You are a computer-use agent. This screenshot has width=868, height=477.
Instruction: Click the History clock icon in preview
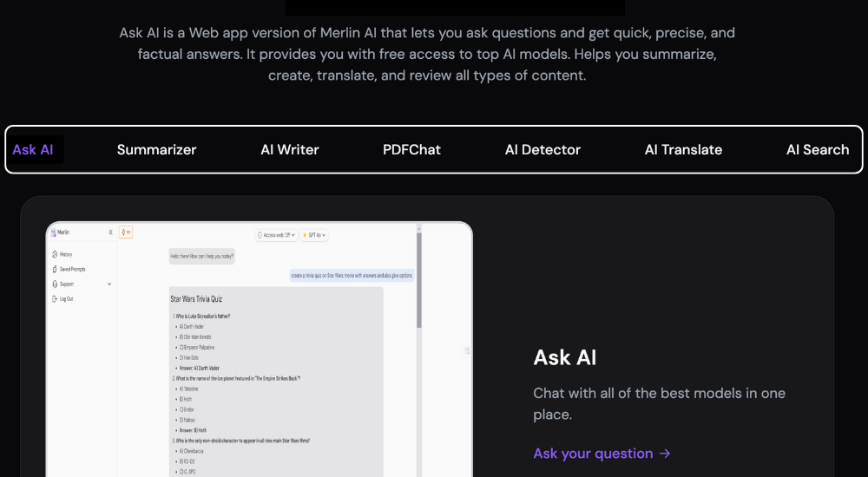(x=55, y=255)
